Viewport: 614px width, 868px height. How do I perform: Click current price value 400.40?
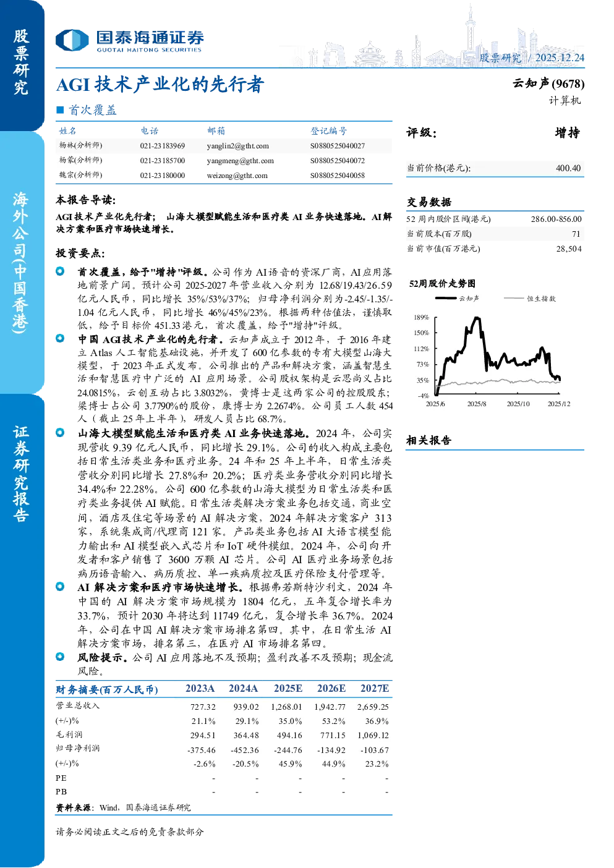point(568,168)
